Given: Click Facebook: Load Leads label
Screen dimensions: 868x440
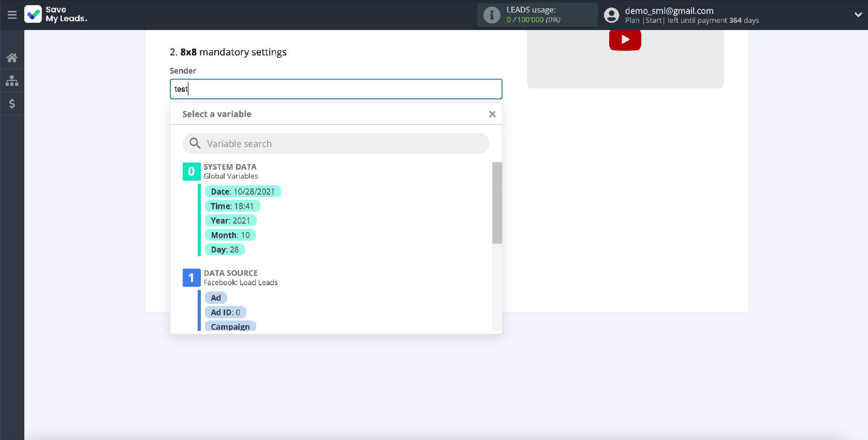Looking at the screenshot, I should click(x=241, y=282).
